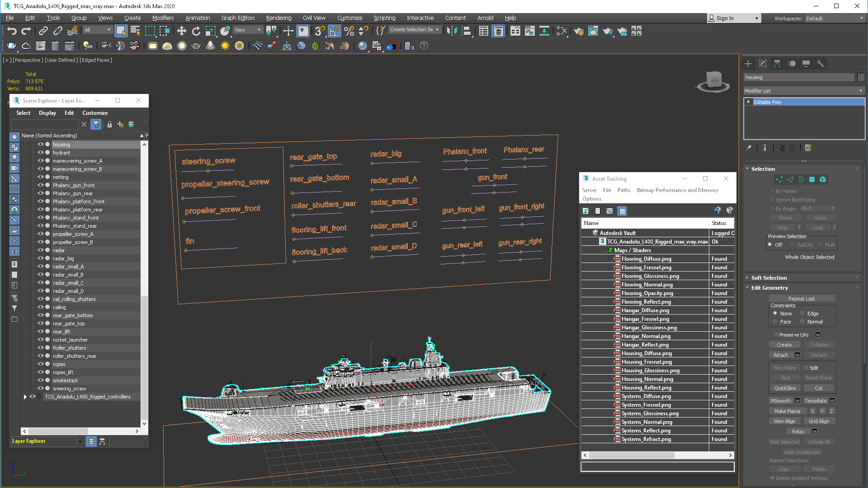Toggle the Angle Snap icon
Screen dimensions: 868x488
click(335, 31)
